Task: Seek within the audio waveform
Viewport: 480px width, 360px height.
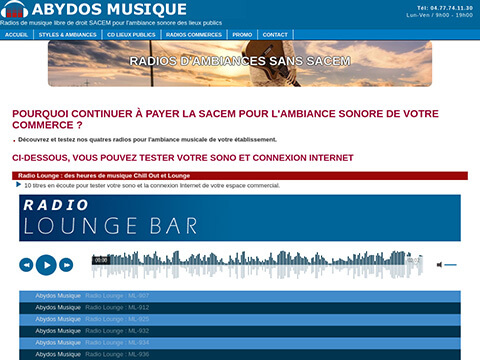Action: 257,264
